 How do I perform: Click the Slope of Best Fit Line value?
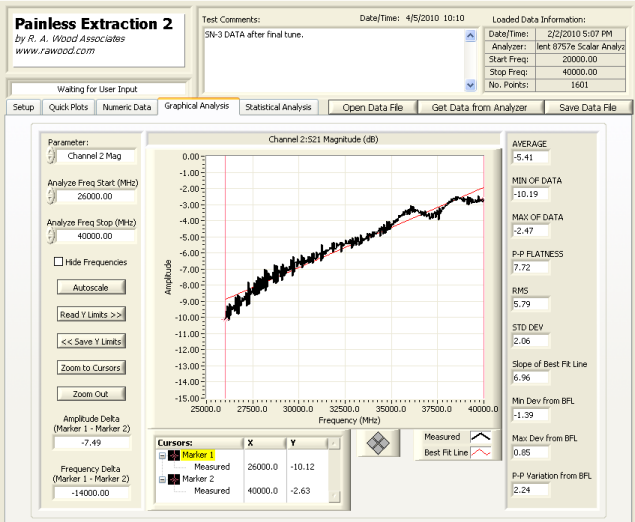click(x=531, y=377)
